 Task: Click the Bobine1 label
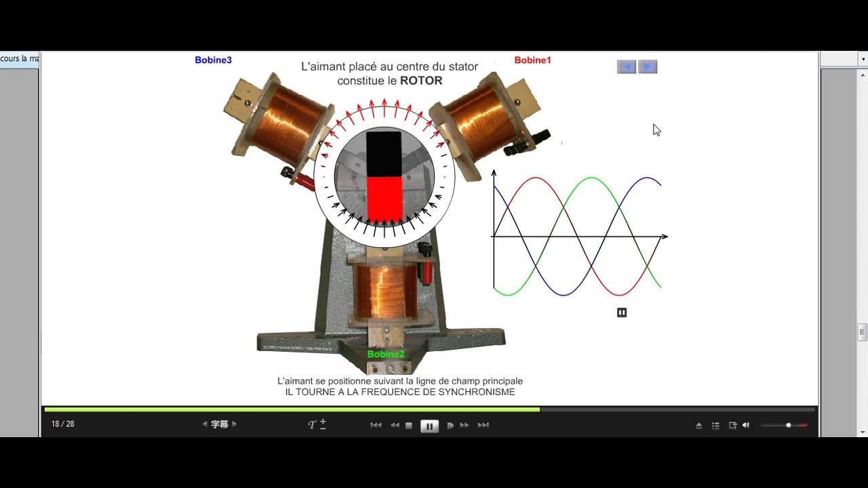tap(532, 60)
